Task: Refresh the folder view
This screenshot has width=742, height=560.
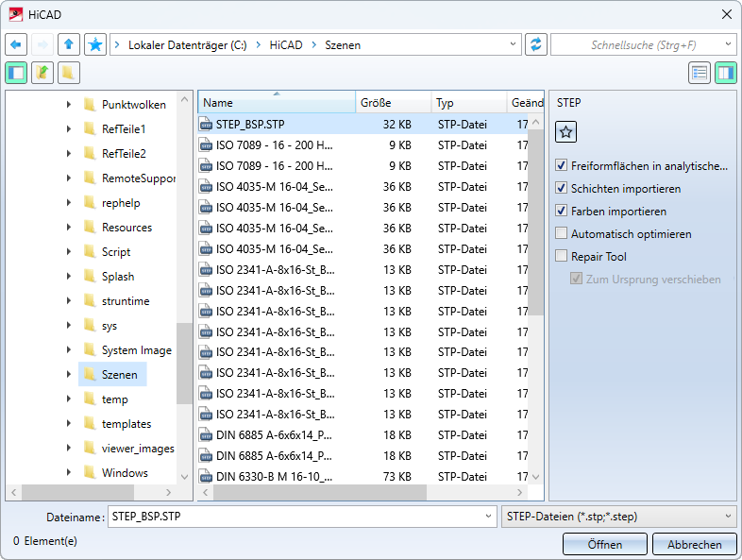Action: click(535, 45)
